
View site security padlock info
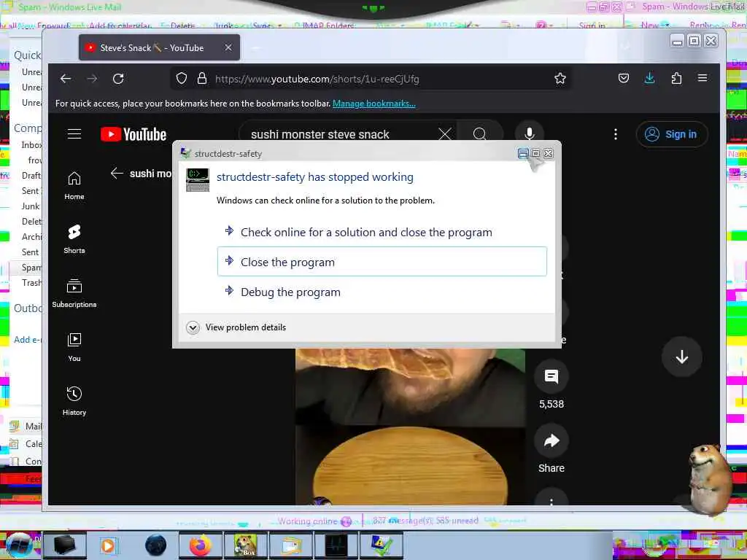pyautogui.click(x=202, y=79)
